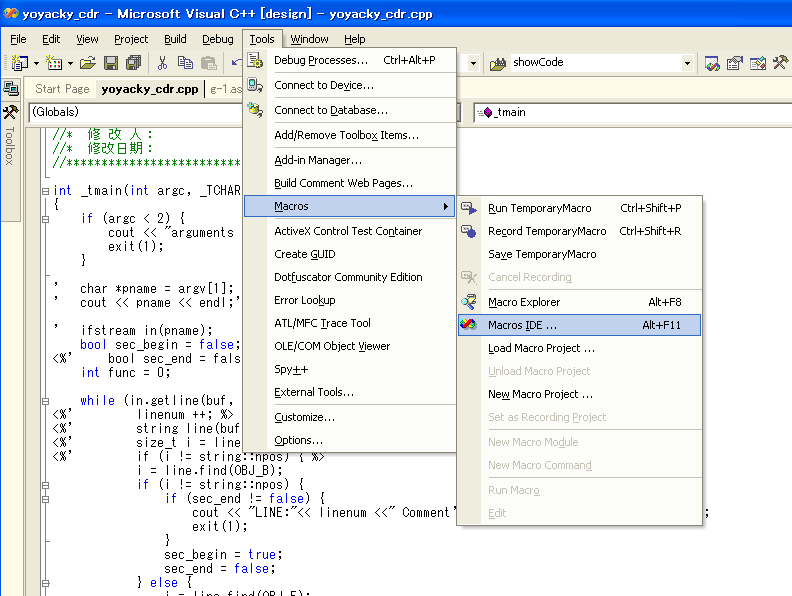
Task: Open Solution Explorer toolbar icon
Action: (x=712, y=63)
